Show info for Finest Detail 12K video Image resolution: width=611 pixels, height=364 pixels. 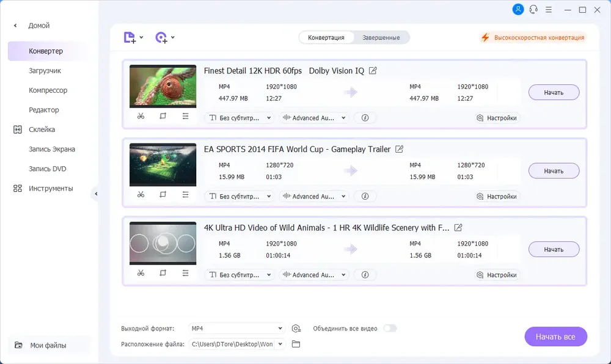[365, 118]
